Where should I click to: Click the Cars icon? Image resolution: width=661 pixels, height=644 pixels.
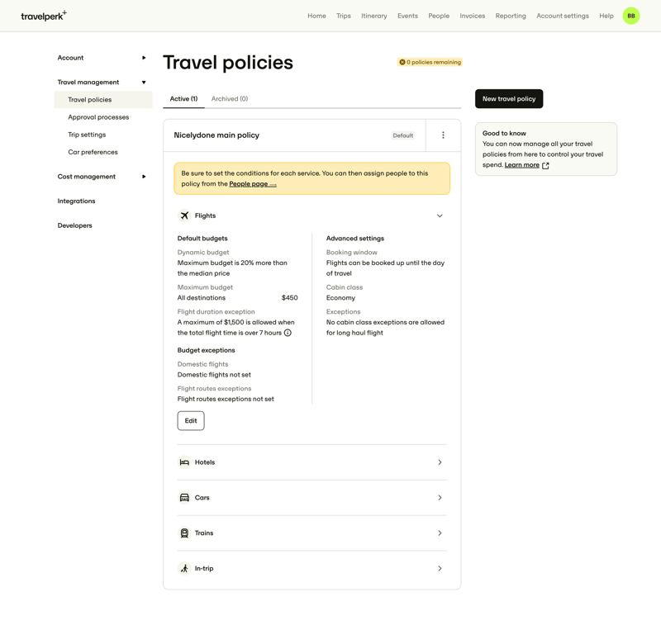pos(184,498)
